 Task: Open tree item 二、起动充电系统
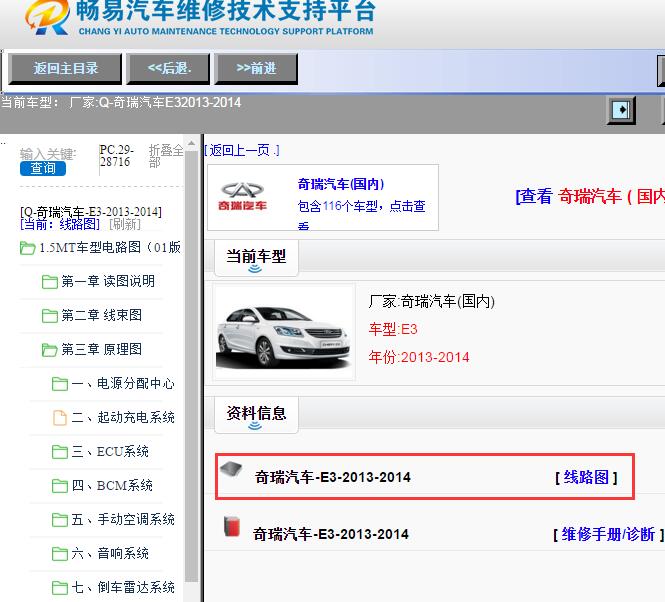[x=123, y=417]
